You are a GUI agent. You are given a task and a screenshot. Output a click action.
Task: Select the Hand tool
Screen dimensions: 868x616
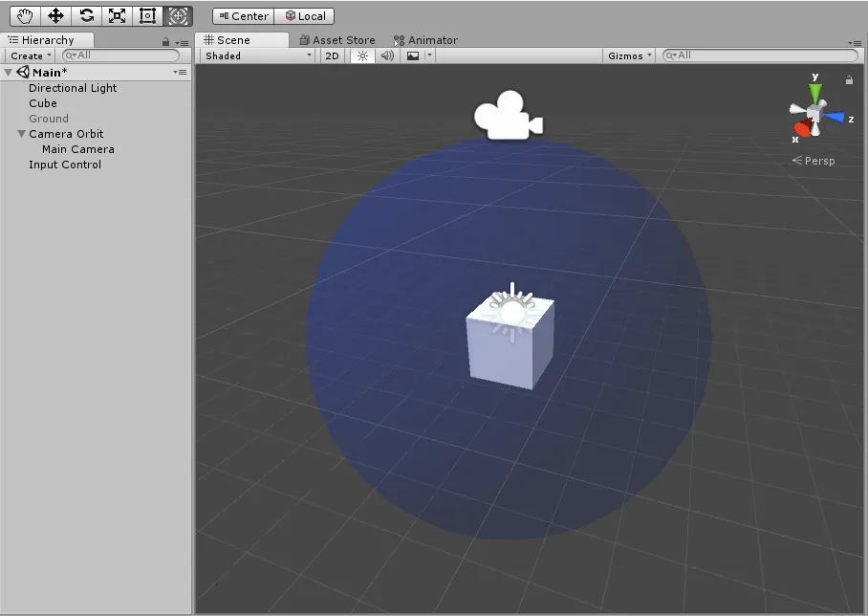pos(24,16)
